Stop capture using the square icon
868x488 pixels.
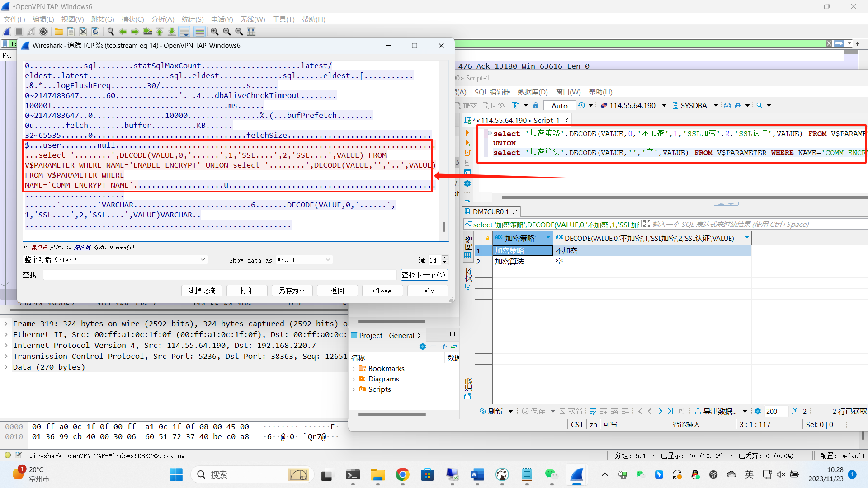pyautogui.click(x=19, y=32)
